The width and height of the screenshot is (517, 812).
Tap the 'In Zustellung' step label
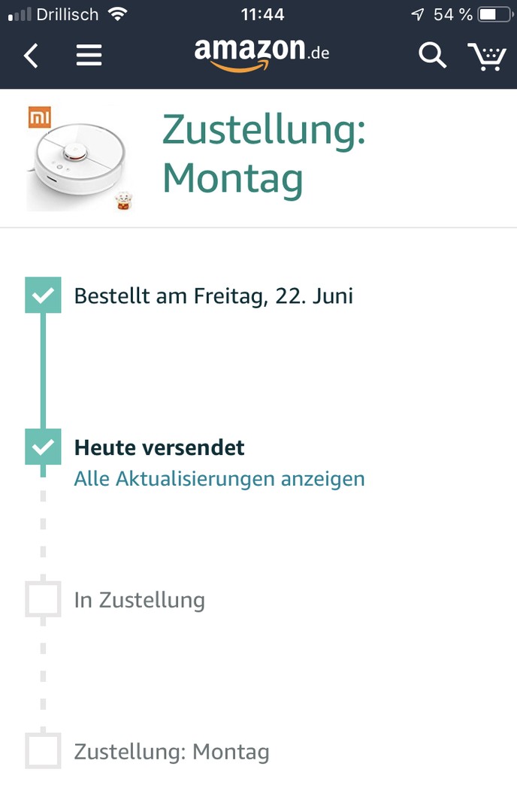tap(139, 600)
